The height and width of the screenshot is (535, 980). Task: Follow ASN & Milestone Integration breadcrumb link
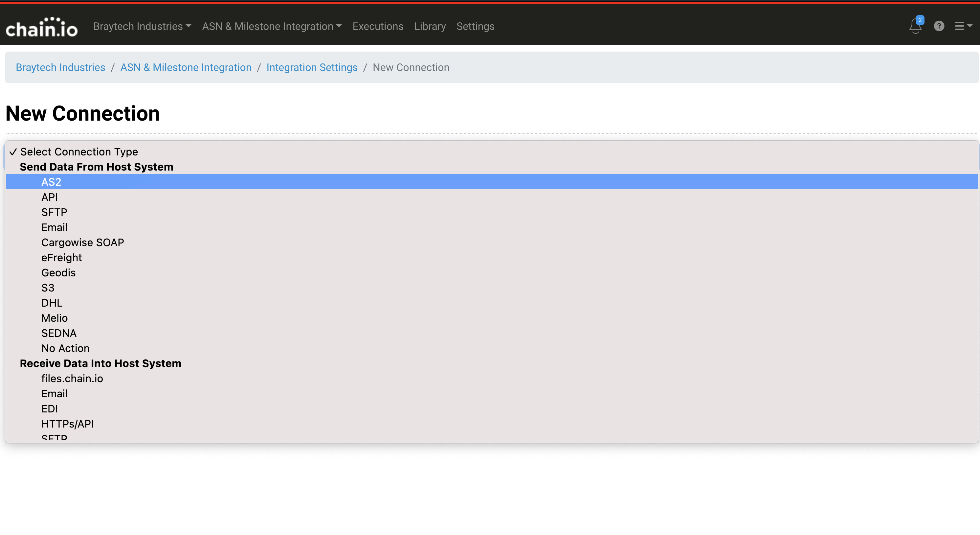pyautogui.click(x=186, y=67)
